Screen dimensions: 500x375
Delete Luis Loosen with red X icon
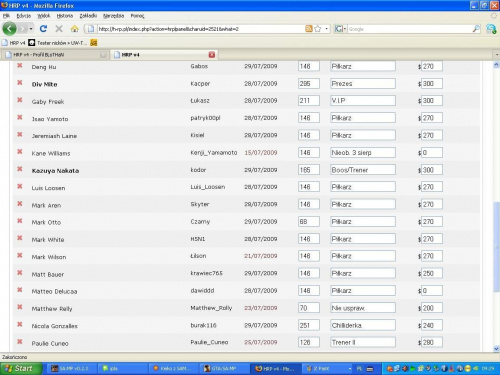[x=20, y=186]
